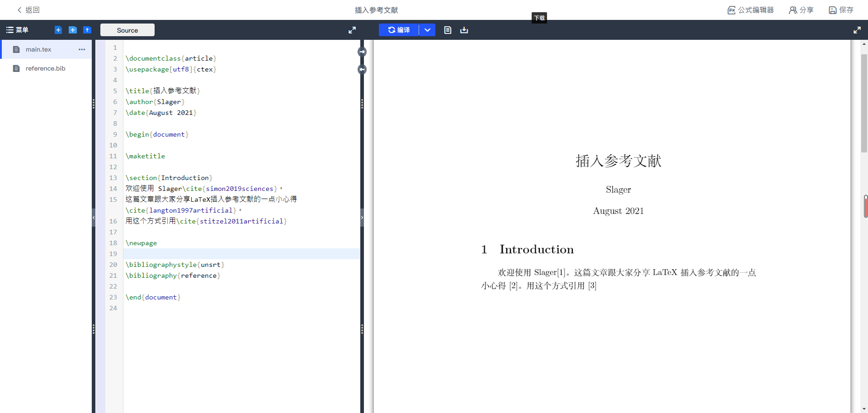868x413 pixels.
Task: Click the 编译 compile button
Action: [x=398, y=30]
